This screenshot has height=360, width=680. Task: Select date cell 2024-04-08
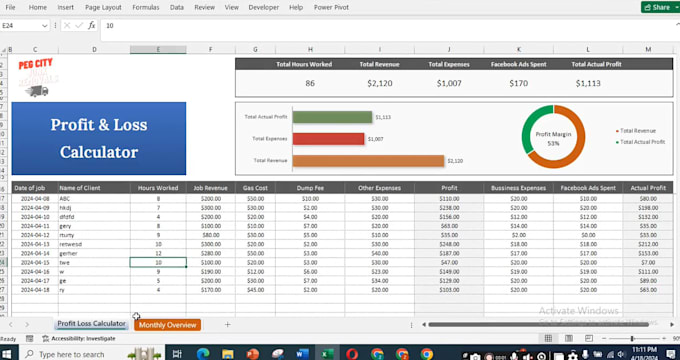pyautogui.click(x=35, y=199)
